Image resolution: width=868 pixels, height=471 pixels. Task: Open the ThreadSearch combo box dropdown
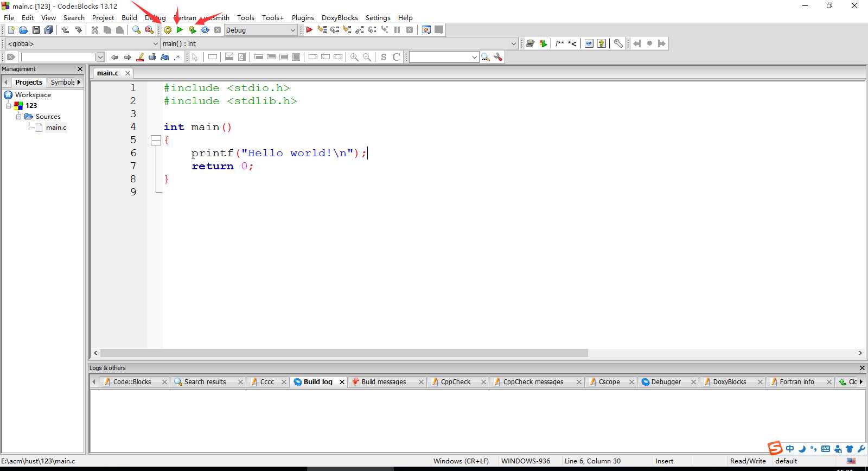(x=475, y=57)
